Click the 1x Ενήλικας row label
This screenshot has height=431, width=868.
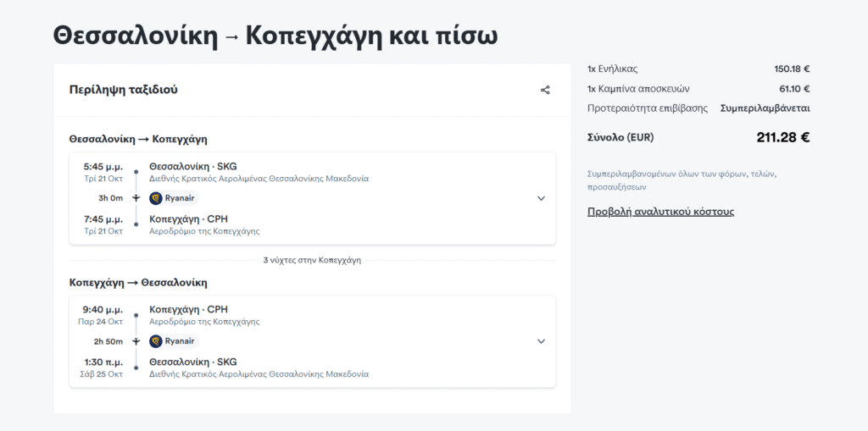tap(612, 69)
